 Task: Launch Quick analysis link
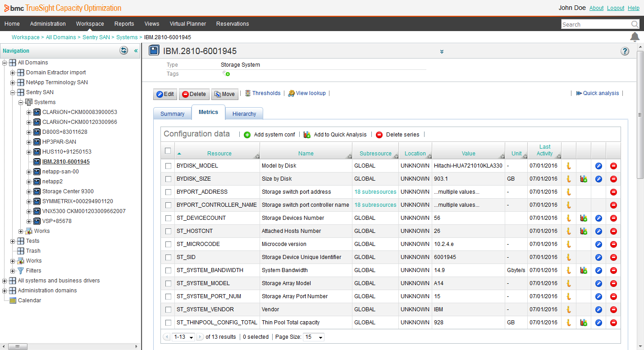point(598,93)
